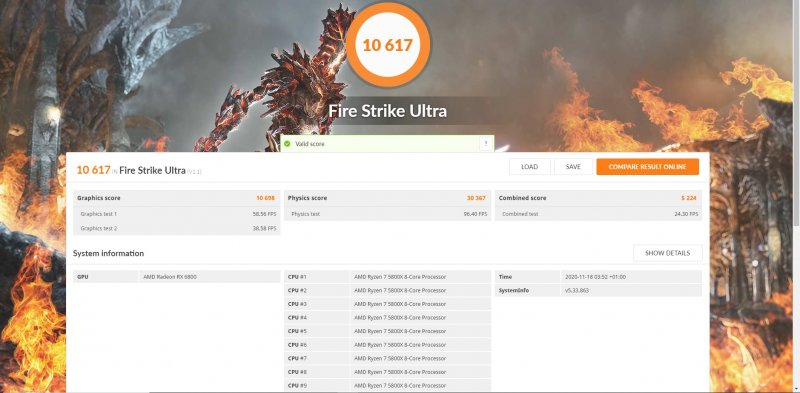Click the AMD Radeon RX 6800 value
Screen dimensions: 800x393
point(170,277)
